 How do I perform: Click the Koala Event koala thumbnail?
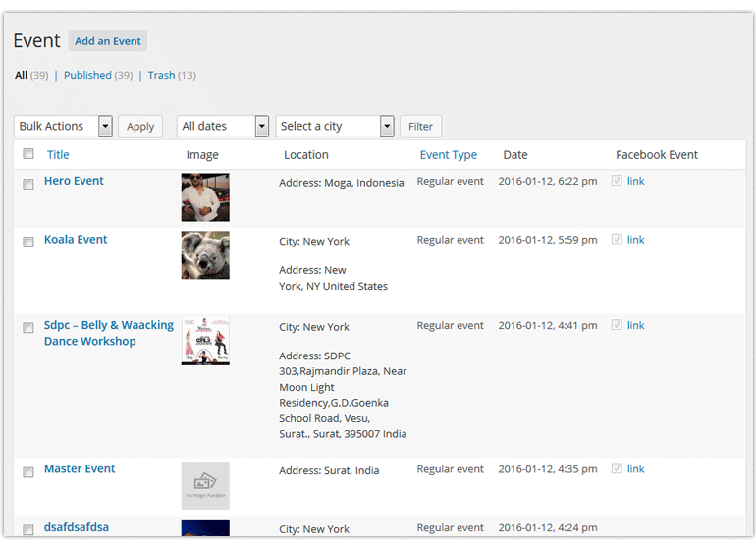[205, 255]
